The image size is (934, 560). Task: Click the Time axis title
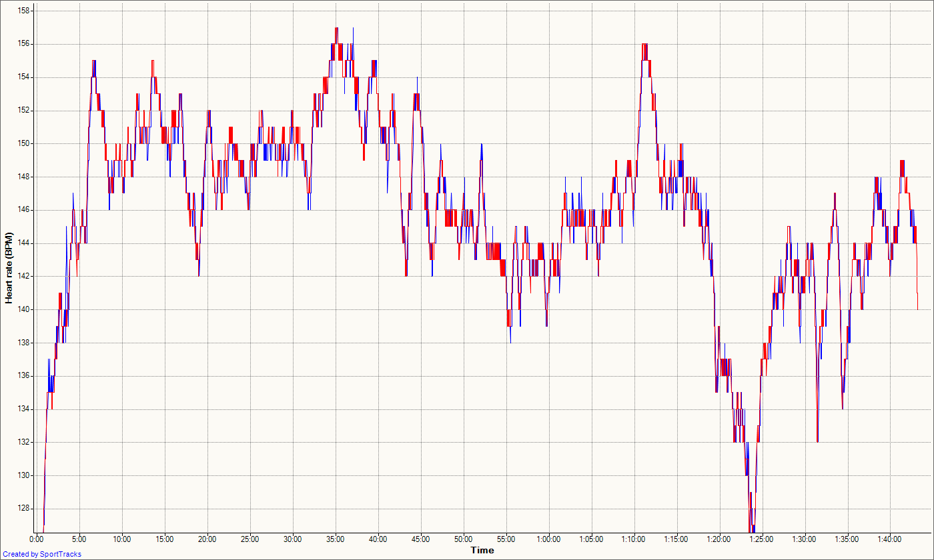[482, 550]
